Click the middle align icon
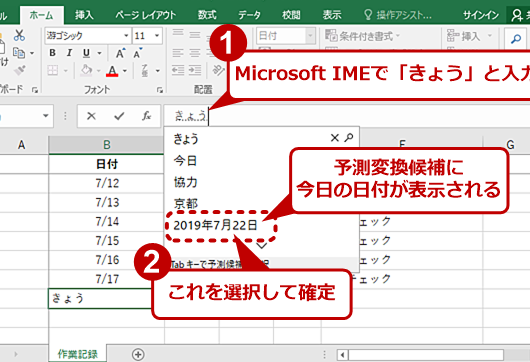 coord(195,34)
